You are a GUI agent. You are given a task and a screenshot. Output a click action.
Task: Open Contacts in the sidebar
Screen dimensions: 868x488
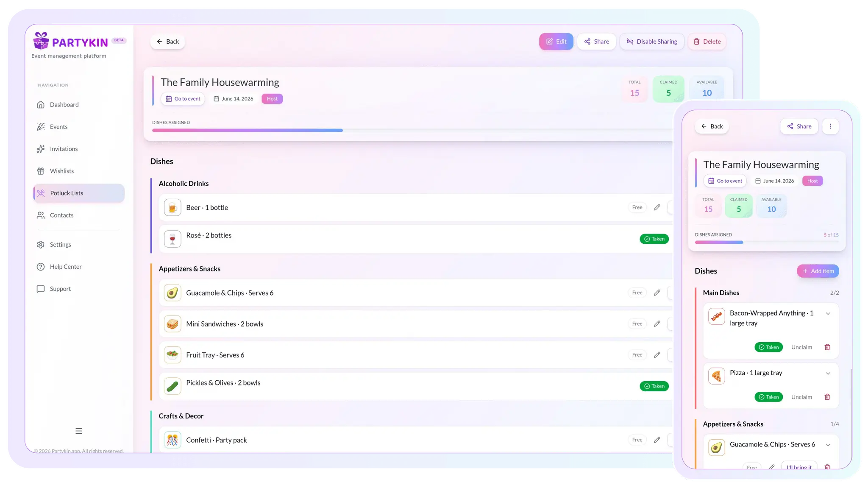tap(78, 215)
